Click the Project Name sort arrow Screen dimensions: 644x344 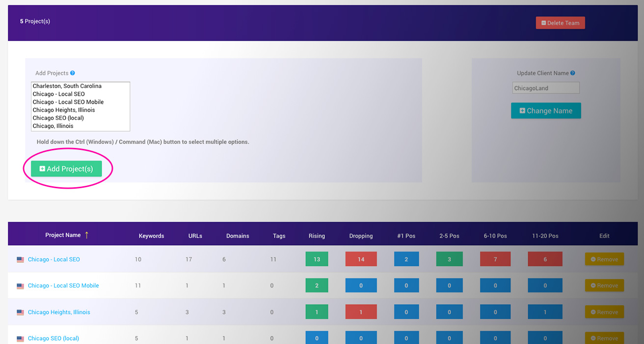tap(87, 235)
